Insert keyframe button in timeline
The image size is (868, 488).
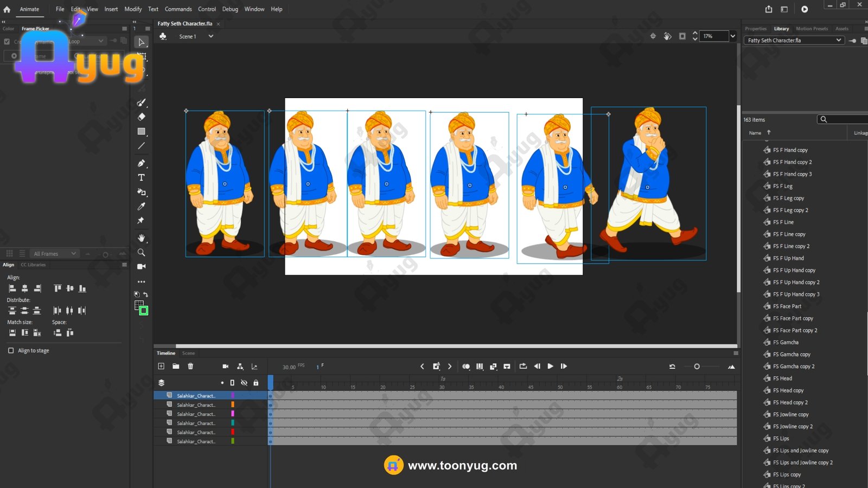[x=436, y=367]
